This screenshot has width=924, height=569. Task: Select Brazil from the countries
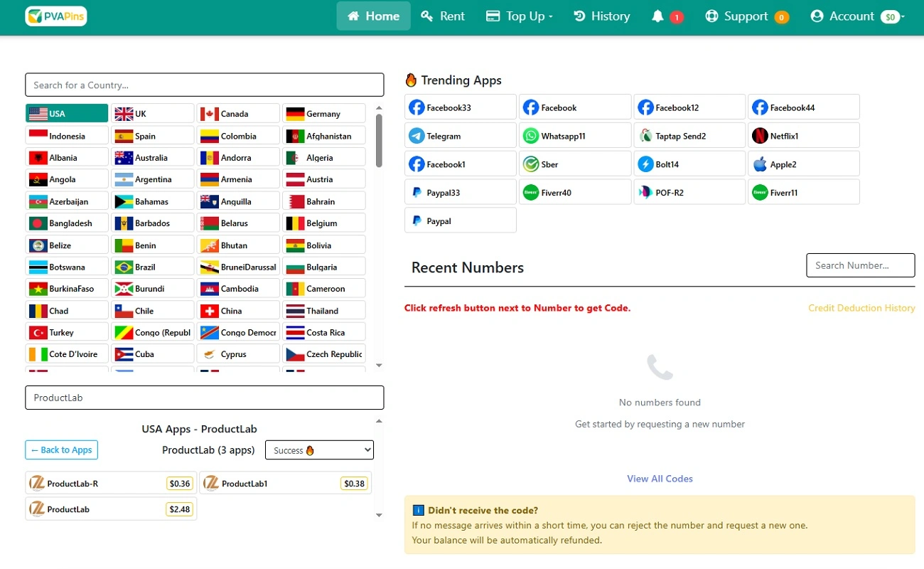point(153,267)
